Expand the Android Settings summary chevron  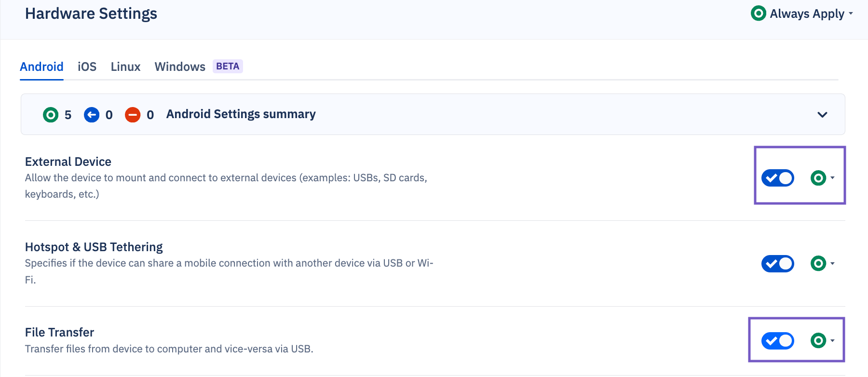pyautogui.click(x=823, y=115)
